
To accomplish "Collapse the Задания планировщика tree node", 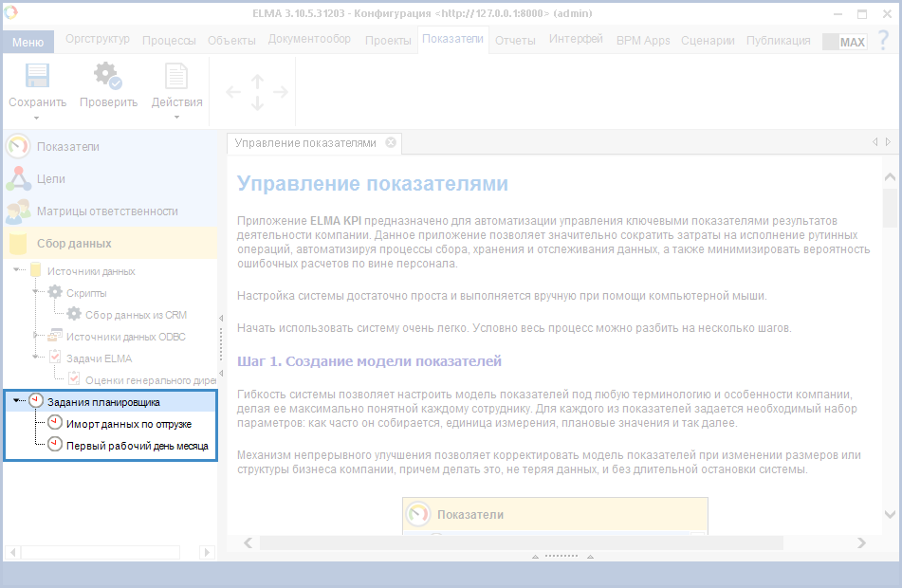I will coord(17,401).
